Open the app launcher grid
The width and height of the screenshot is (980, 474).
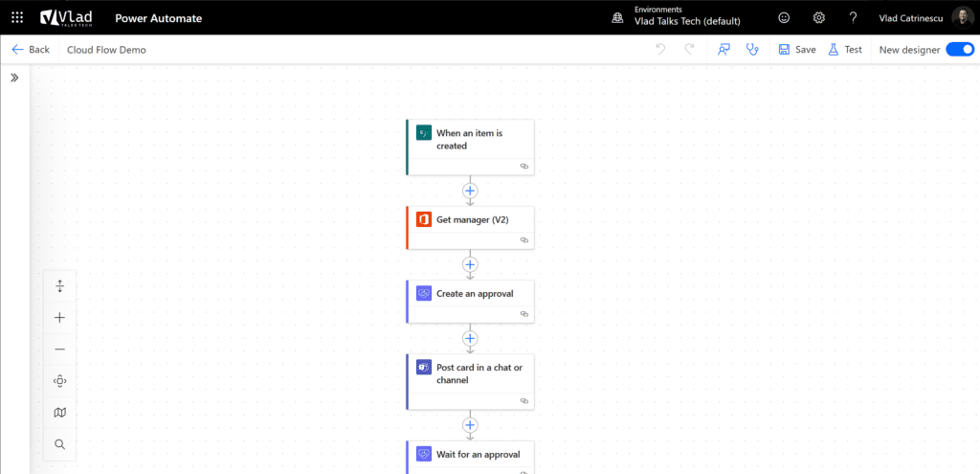point(17,17)
